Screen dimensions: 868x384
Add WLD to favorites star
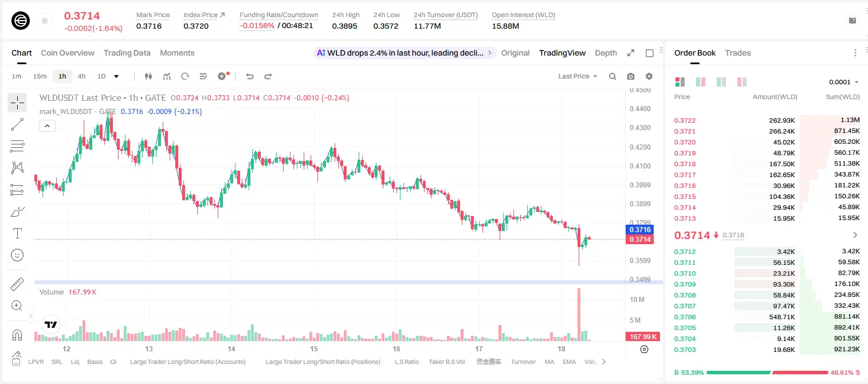[45, 21]
